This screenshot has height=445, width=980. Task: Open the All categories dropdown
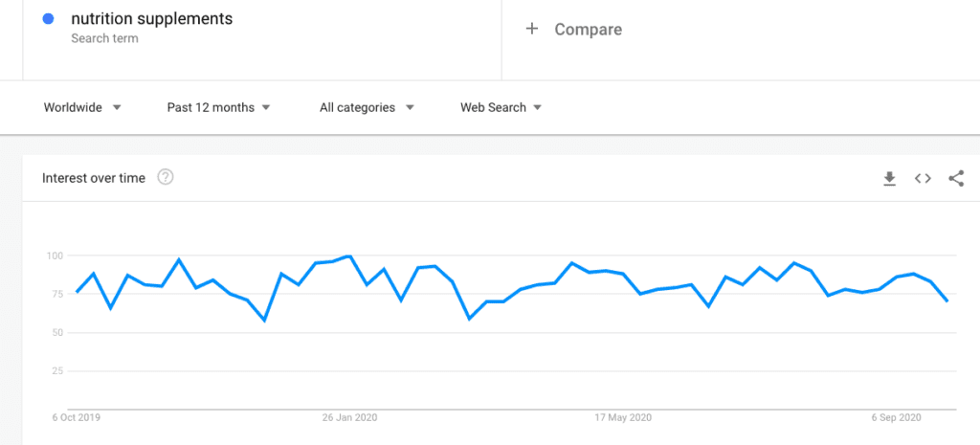point(367,107)
